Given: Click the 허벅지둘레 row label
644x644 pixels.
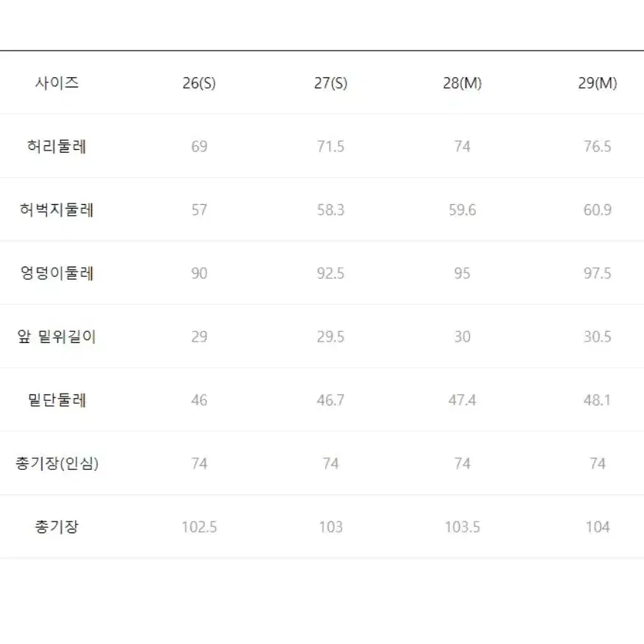Looking at the screenshot, I should (57, 209).
